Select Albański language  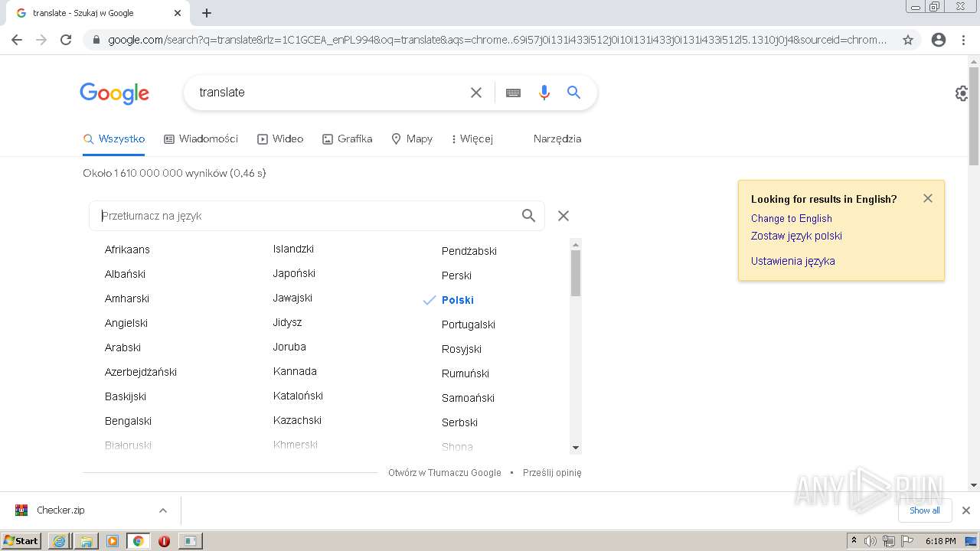click(x=125, y=274)
